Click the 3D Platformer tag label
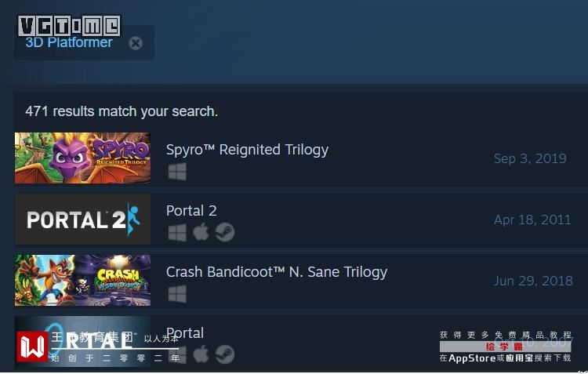Screen dimensions: 588x374 point(69,42)
